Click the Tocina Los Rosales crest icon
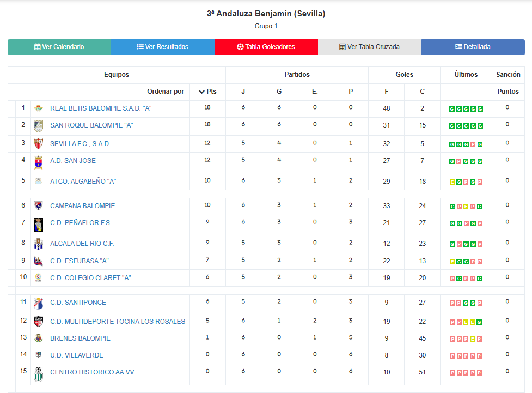The height and width of the screenshot is (393, 532). [38, 322]
